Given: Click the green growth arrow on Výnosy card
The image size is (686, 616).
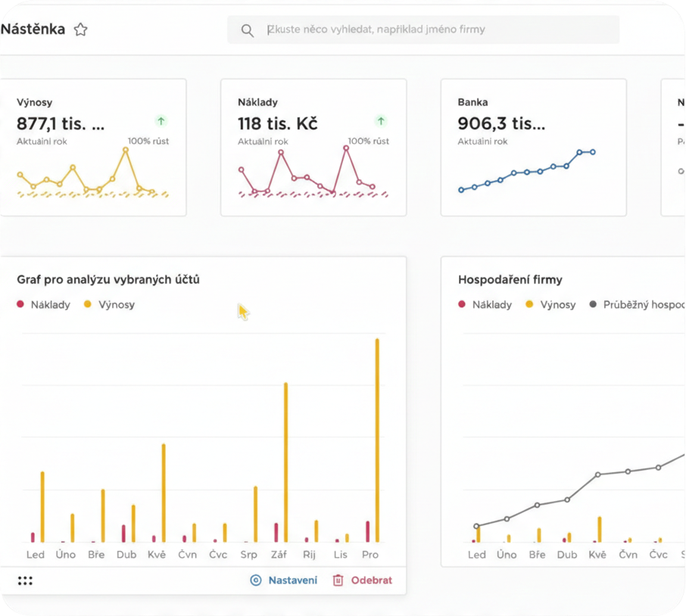Looking at the screenshot, I should click(x=161, y=121).
